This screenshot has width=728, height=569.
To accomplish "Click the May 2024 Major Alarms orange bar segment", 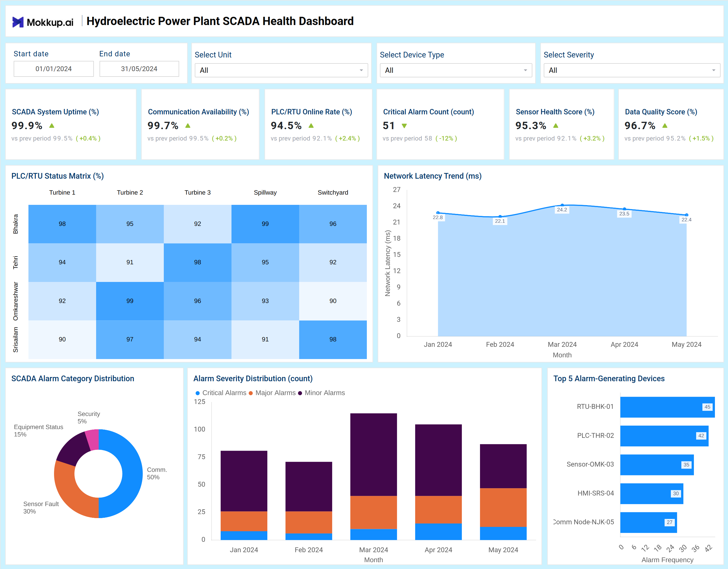I will pos(503,508).
